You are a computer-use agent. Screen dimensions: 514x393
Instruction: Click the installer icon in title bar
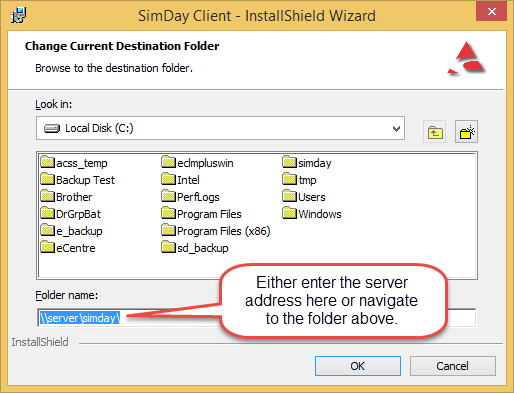[x=18, y=15]
